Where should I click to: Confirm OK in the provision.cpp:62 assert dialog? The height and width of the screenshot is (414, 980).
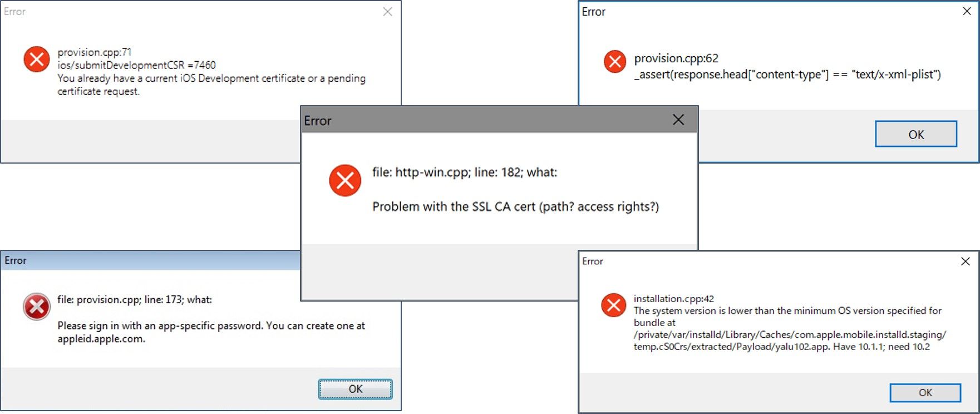click(916, 134)
